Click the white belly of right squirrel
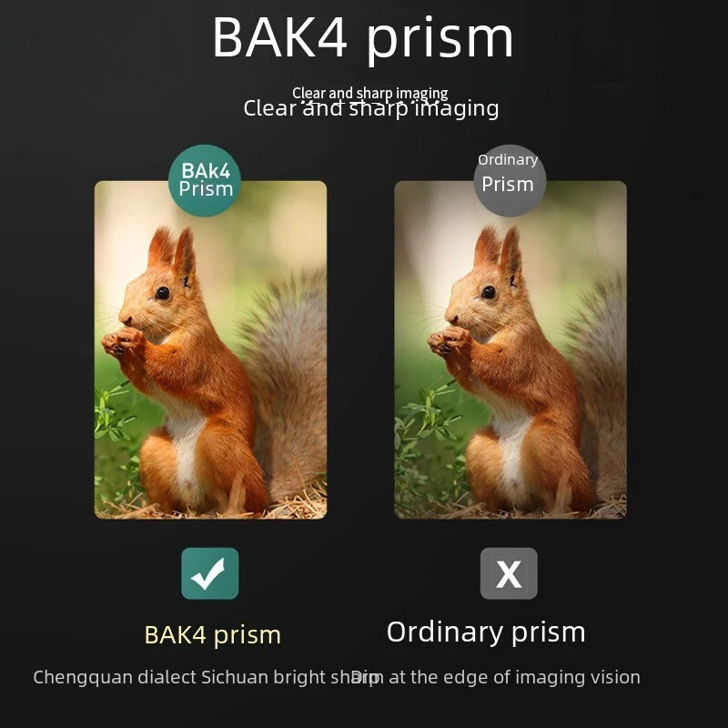Screen dimensions: 728x728 tap(510, 446)
